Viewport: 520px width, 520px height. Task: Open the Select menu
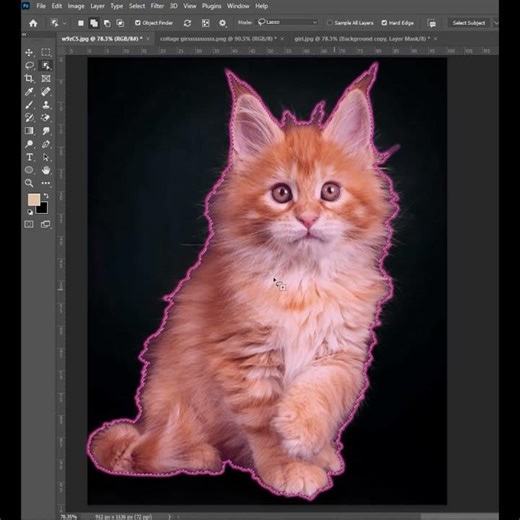click(137, 6)
